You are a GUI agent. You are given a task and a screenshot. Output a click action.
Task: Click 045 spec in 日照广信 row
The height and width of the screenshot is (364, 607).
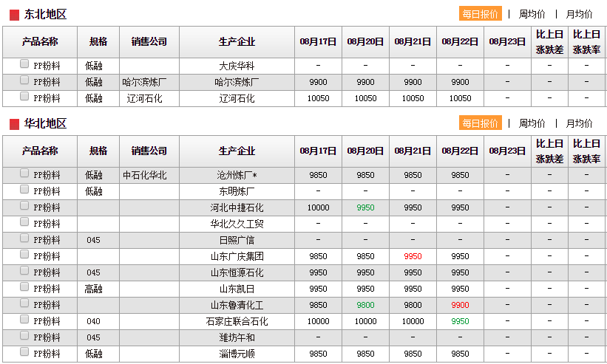point(93,240)
